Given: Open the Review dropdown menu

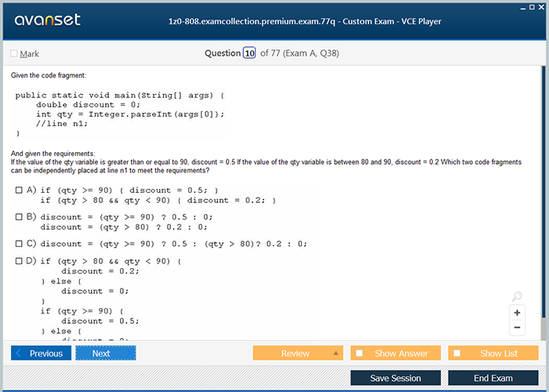Looking at the screenshot, I should [336, 354].
